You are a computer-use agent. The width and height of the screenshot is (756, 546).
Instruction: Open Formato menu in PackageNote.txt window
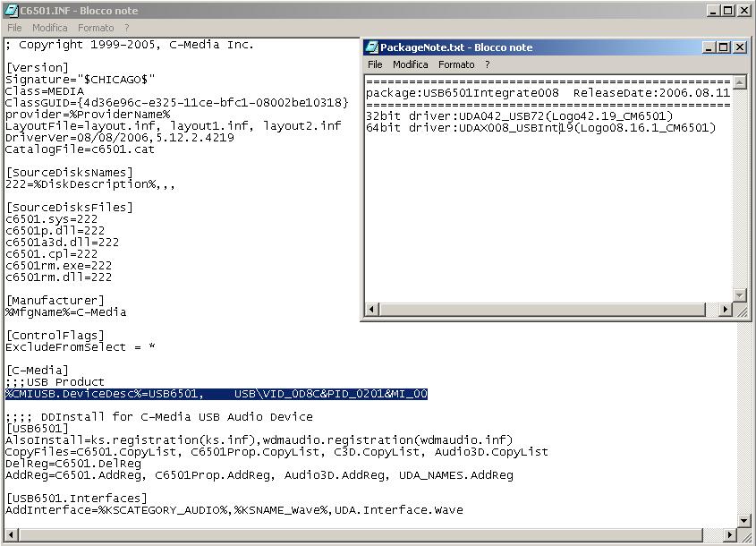[456, 64]
